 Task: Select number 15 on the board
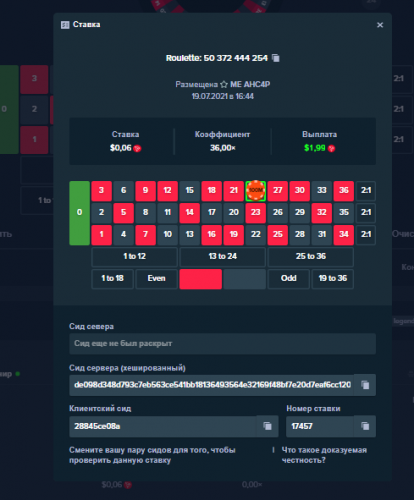pos(189,191)
